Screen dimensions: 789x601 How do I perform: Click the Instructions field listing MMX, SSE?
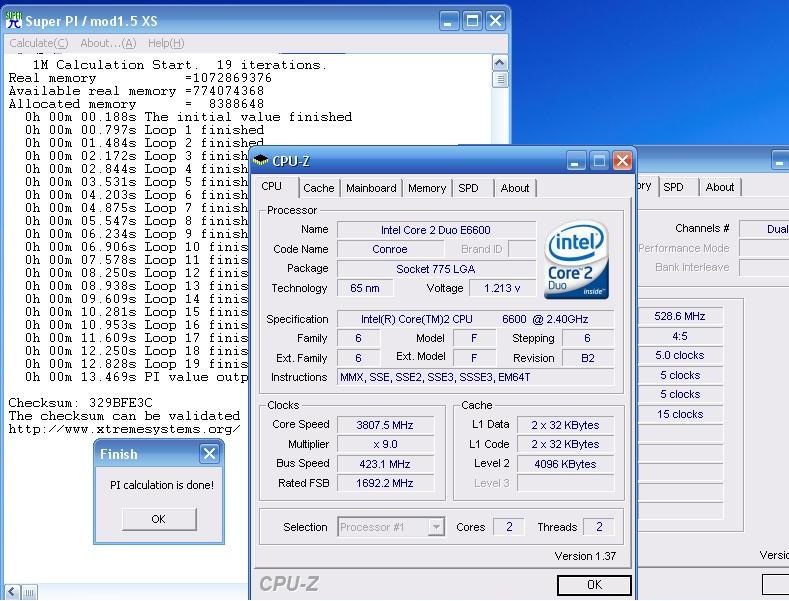pyautogui.click(x=475, y=377)
